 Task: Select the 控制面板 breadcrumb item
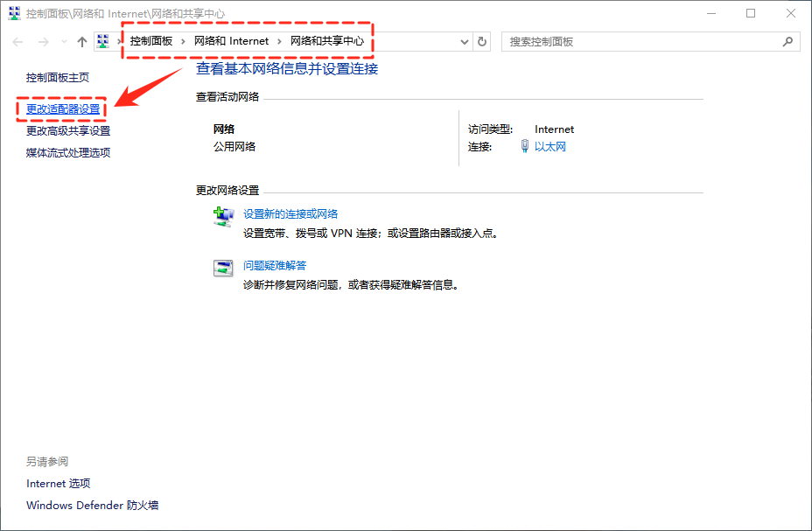[x=151, y=41]
